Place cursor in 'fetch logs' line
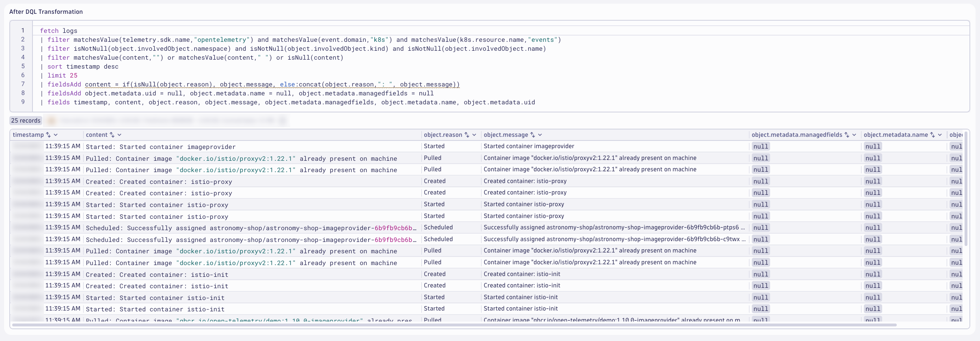 click(58, 31)
